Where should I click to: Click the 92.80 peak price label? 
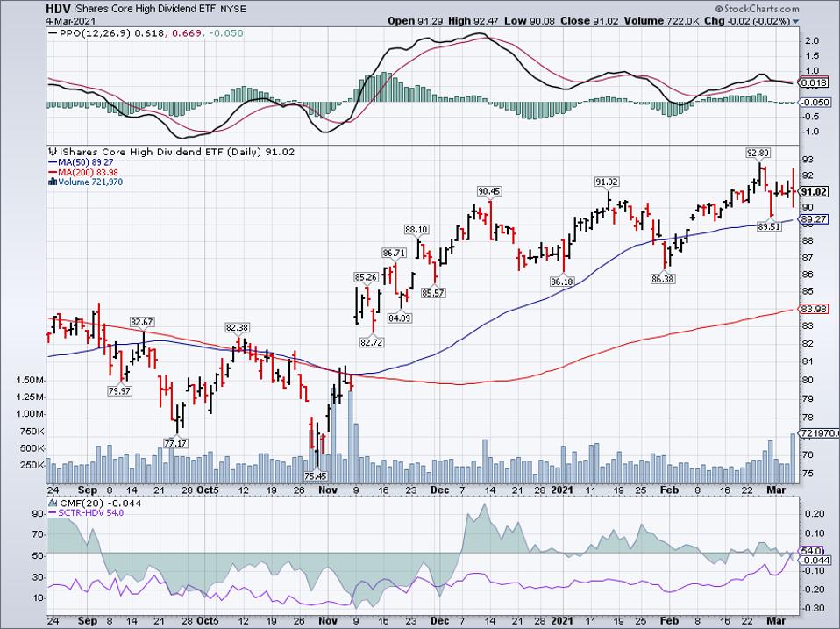tap(758, 153)
